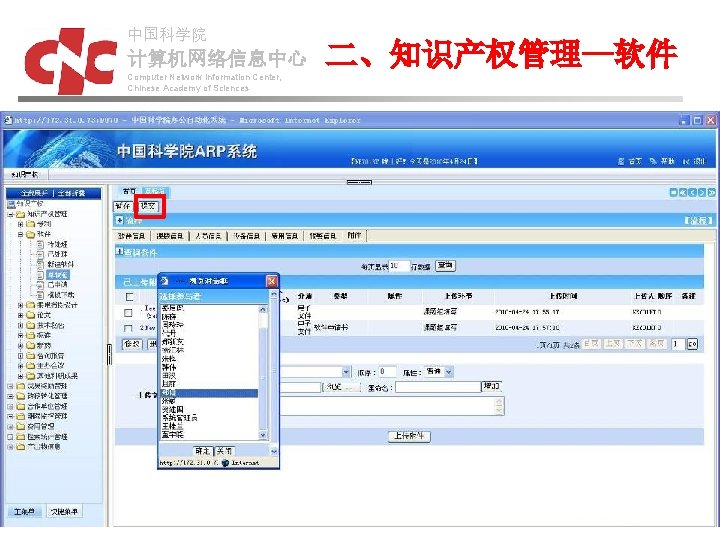Click the 论文 folder icon
Screen dimensions: 720x540
(31, 315)
